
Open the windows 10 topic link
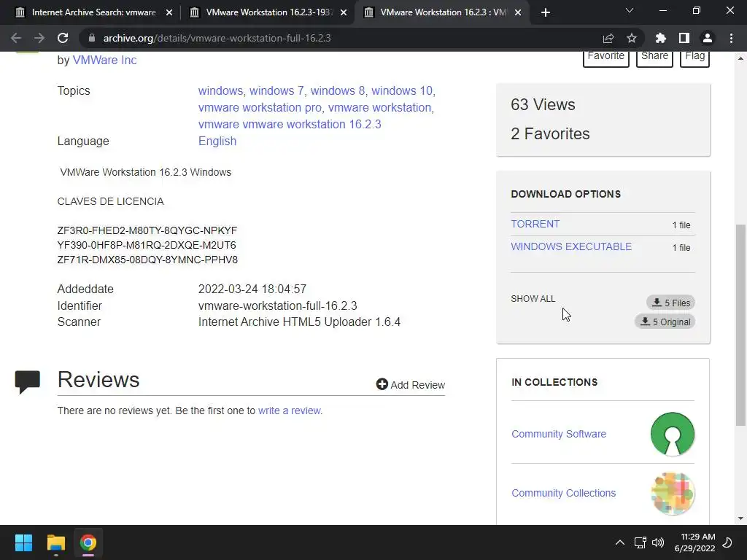[402, 90]
